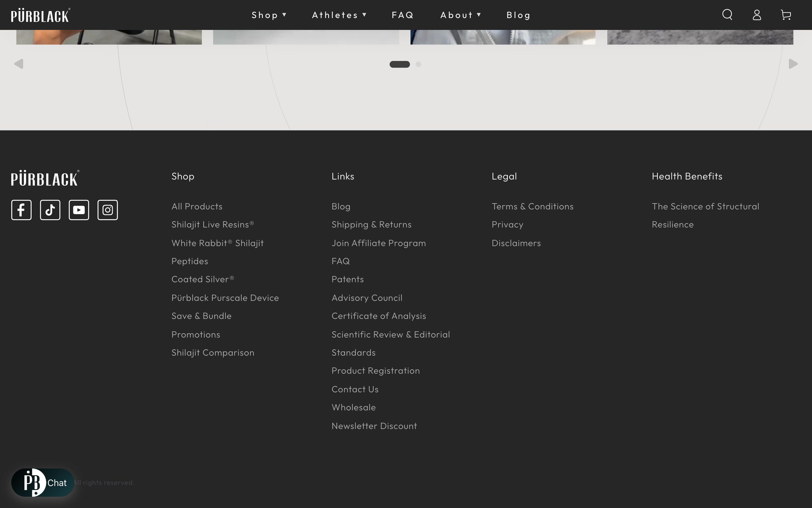Open the account profile icon
This screenshot has width=812, height=508.
coord(757,15)
